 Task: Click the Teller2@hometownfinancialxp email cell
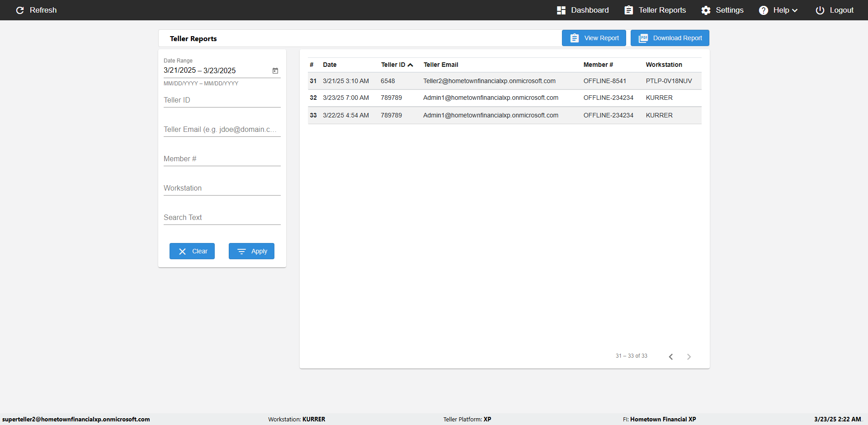(489, 81)
